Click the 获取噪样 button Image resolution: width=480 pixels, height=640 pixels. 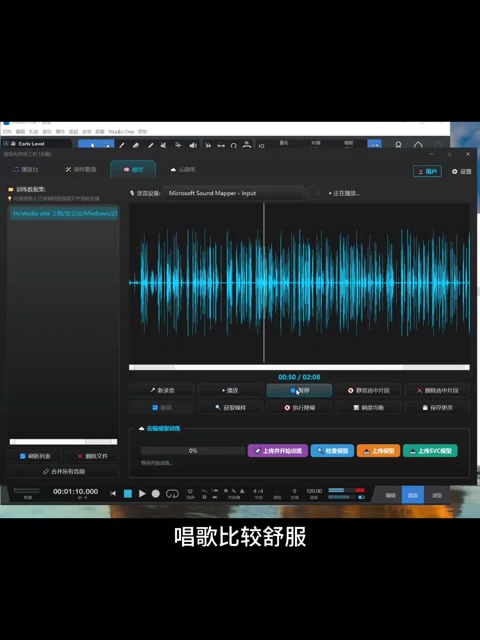click(x=230, y=407)
